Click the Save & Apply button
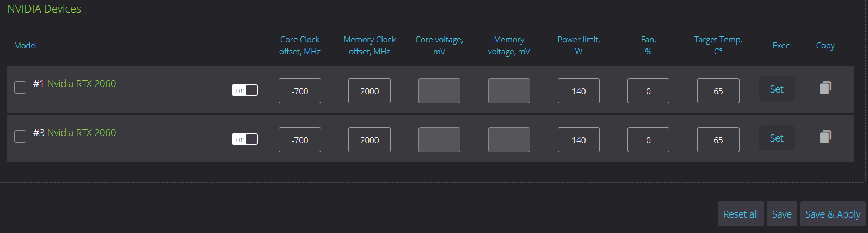 (x=833, y=214)
